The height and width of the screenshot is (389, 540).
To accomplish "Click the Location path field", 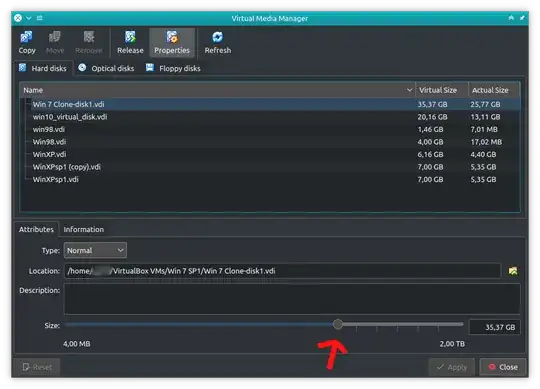I will (x=282, y=271).
